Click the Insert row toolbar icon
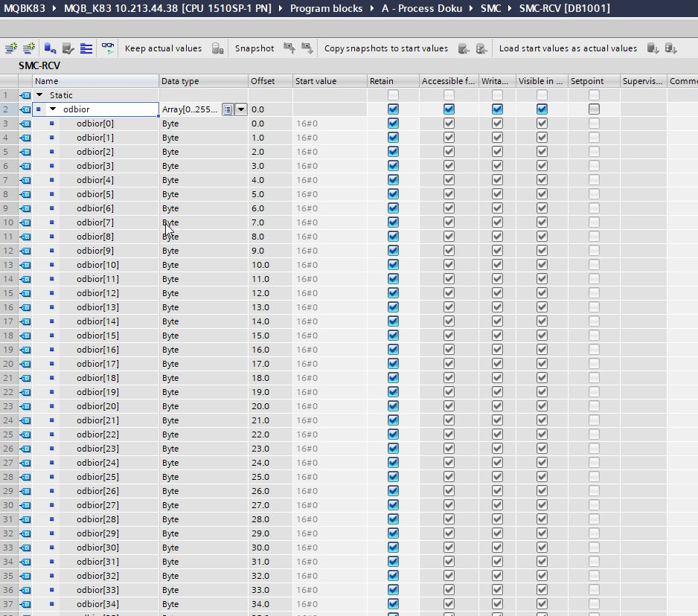This screenshot has width=698, height=616. 10,48
